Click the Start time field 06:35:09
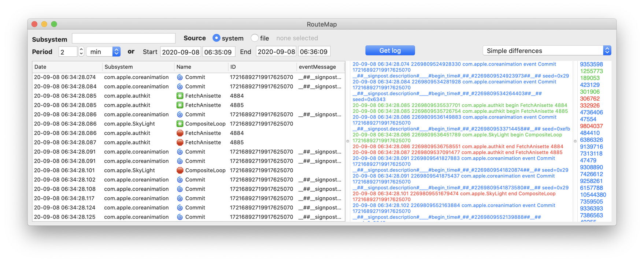The height and width of the screenshot is (262, 644). (218, 52)
